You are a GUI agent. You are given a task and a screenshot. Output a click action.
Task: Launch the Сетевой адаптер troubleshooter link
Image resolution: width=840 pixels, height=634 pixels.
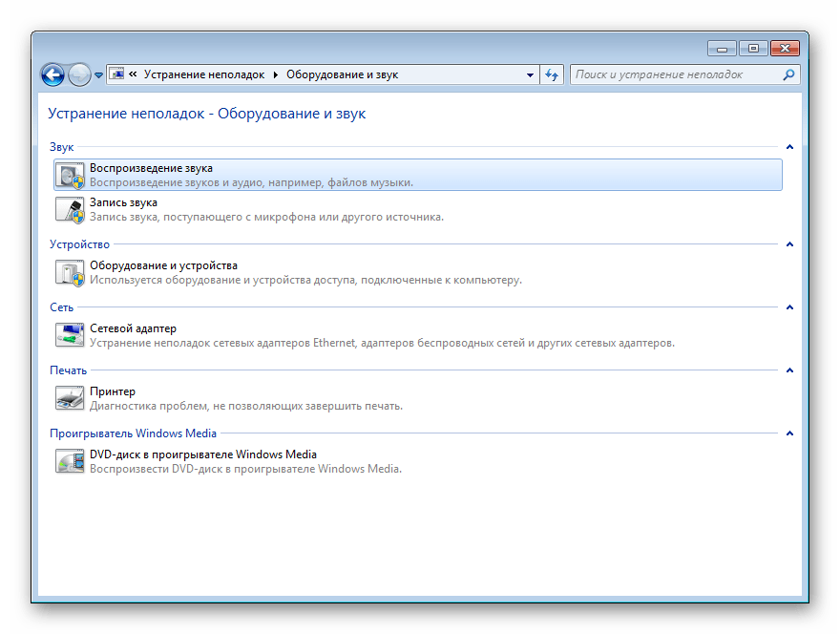[133, 328]
